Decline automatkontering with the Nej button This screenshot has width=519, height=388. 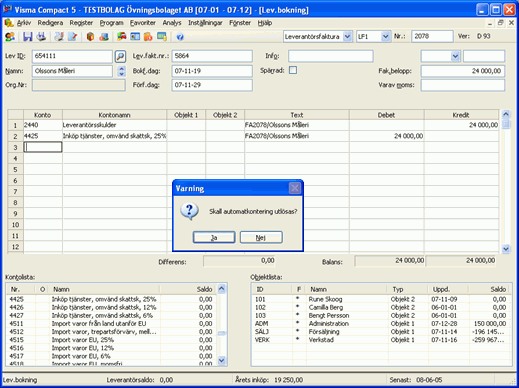click(x=261, y=238)
